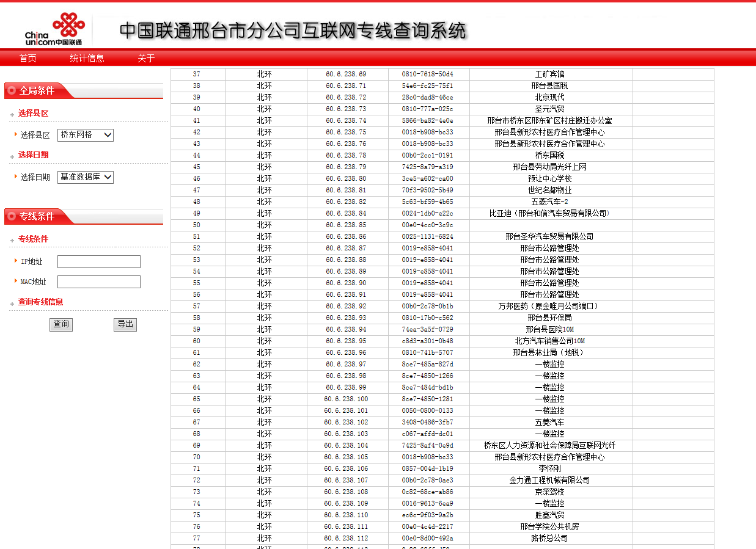Select the cell 桥东区人力资源和社会保障局互联网光纤
The height and width of the screenshot is (549, 756).
click(x=551, y=445)
